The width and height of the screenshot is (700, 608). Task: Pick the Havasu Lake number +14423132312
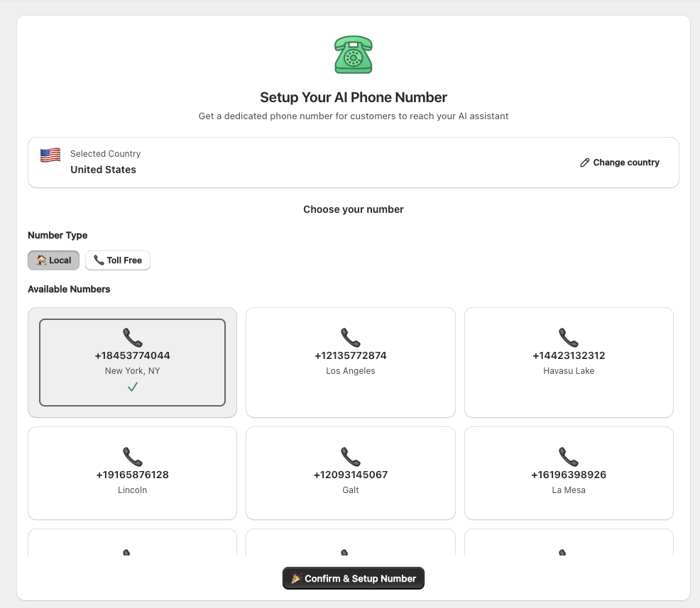tap(569, 363)
